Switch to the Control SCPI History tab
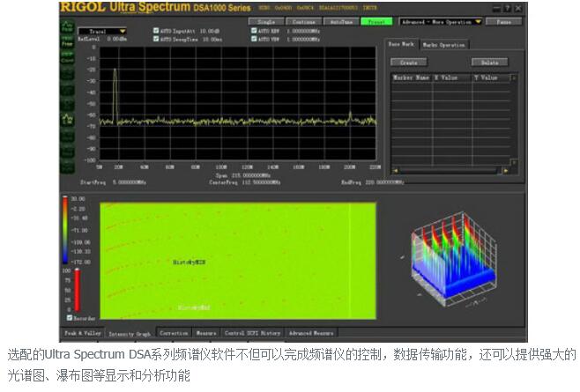This screenshot has height=392, width=580. tap(252, 334)
